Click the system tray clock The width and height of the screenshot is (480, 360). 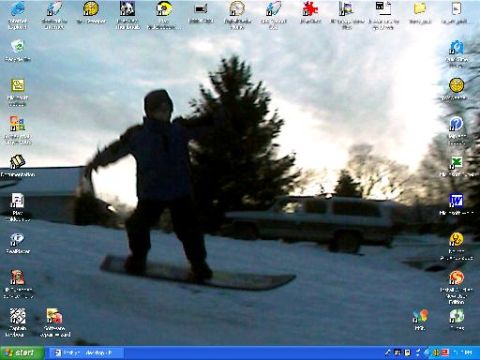467,352
